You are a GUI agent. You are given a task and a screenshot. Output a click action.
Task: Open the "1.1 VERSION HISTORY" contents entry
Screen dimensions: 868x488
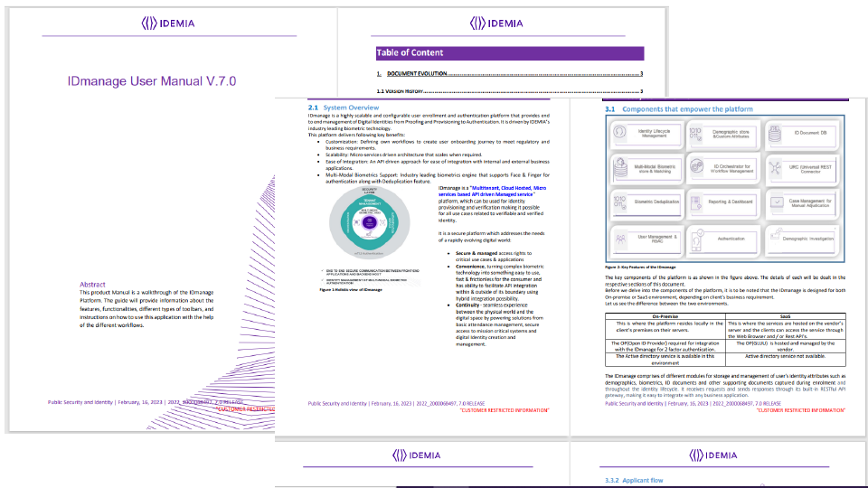pos(510,91)
